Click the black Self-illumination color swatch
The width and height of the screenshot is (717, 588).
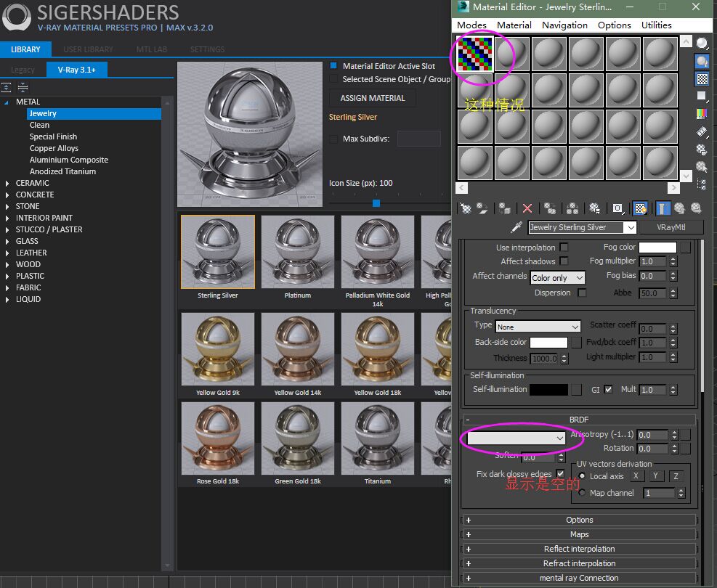[x=548, y=390]
